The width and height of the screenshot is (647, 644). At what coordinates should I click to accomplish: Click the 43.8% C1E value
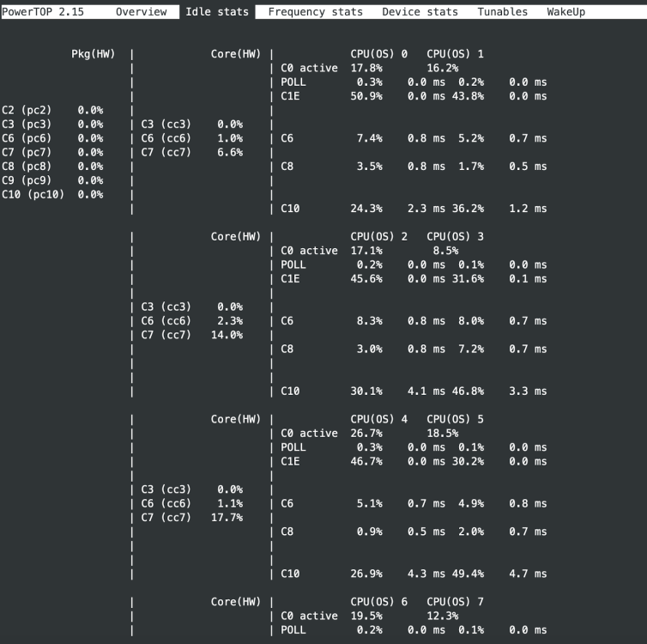point(468,96)
